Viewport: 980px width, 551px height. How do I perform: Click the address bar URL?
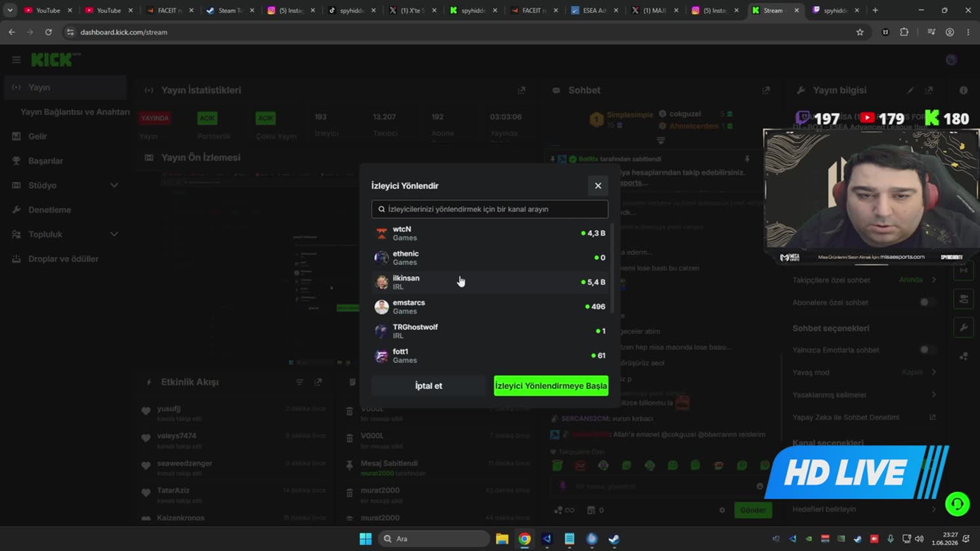(x=124, y=32)
